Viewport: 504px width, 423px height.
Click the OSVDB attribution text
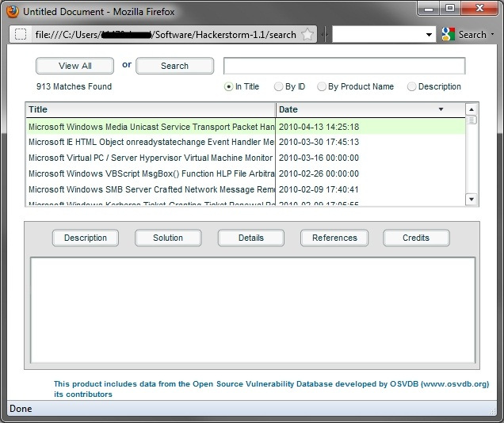click(x=271, y=389)
